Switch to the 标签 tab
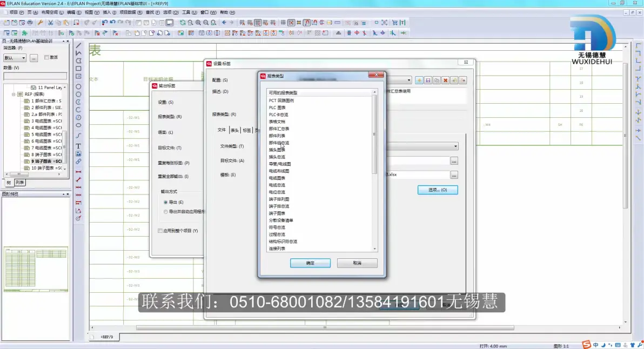 point(246,130)
